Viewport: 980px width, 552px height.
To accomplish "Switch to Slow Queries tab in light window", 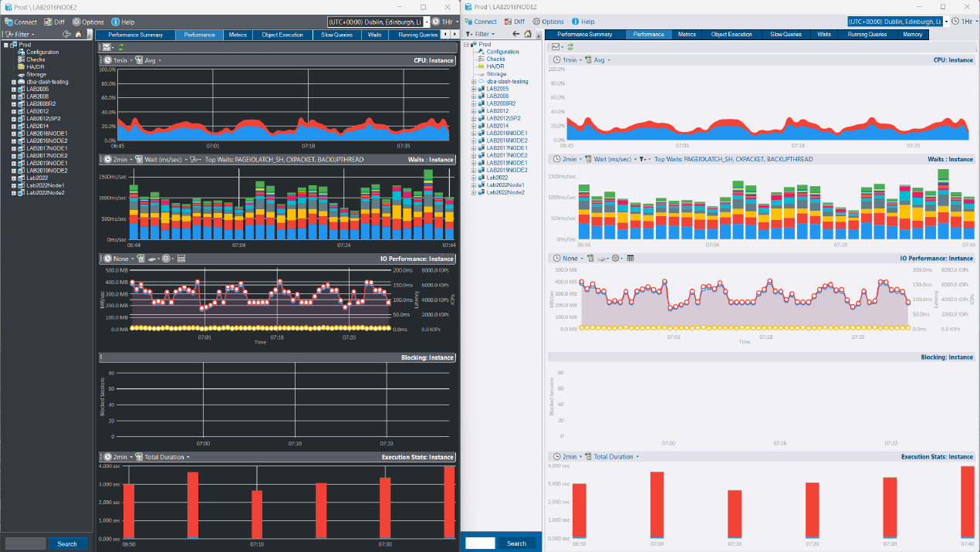I will [786, 35].
